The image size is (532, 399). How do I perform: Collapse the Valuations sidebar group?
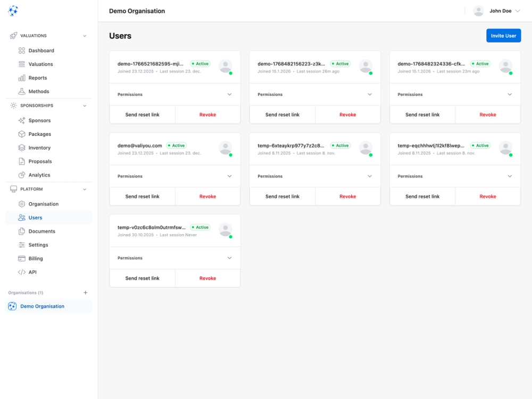[x=84, y=36]
